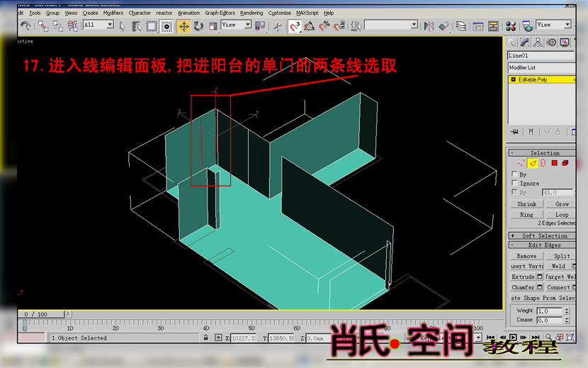
Task: Open the Material Editor spheres icon
Action: pos(511,26)
